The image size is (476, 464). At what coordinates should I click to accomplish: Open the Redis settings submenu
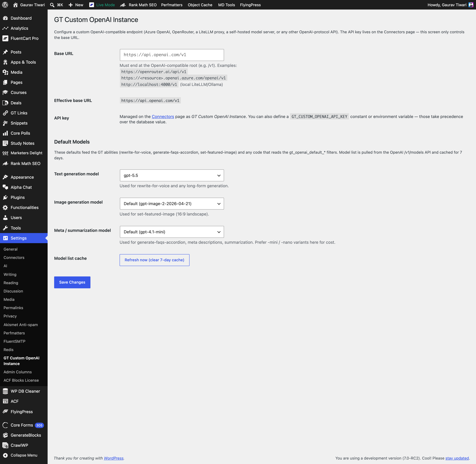[x=8, y=350]
